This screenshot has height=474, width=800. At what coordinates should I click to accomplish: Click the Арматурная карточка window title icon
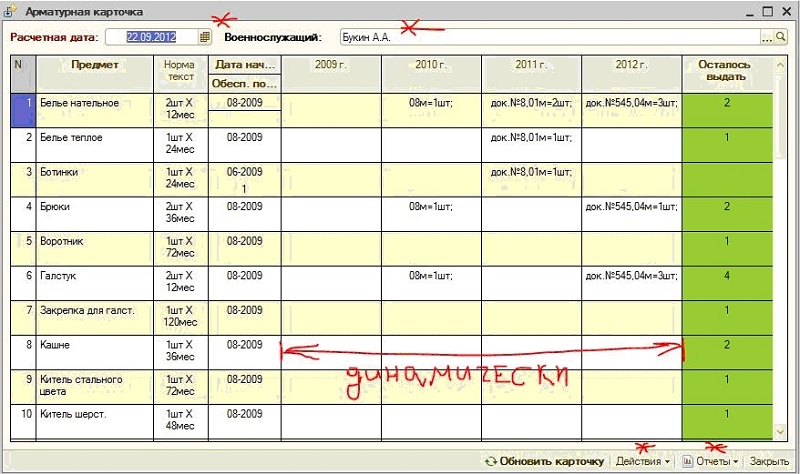pyautogui.click(x=13, y=11)
